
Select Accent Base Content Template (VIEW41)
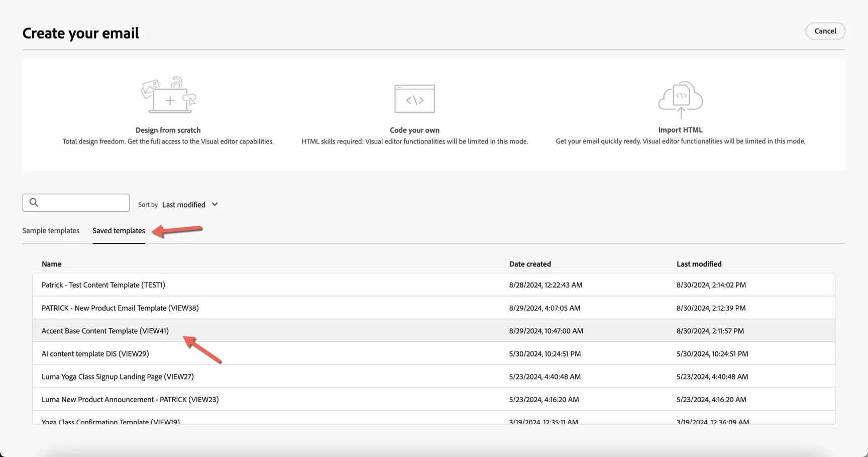coord(433,331)
